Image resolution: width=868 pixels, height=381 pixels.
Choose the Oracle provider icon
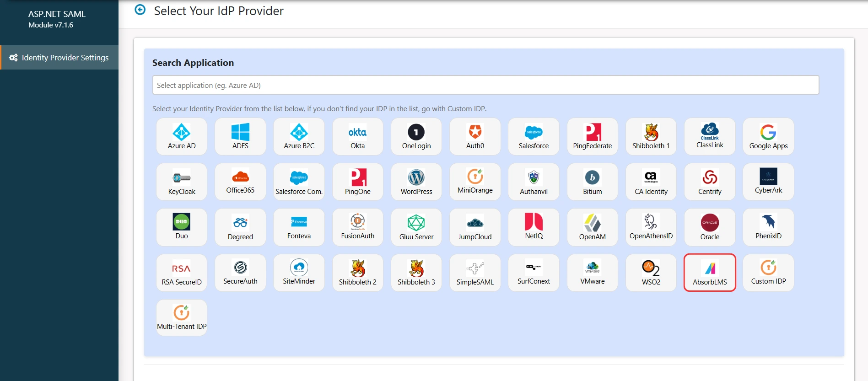click(x=710, y=227)
